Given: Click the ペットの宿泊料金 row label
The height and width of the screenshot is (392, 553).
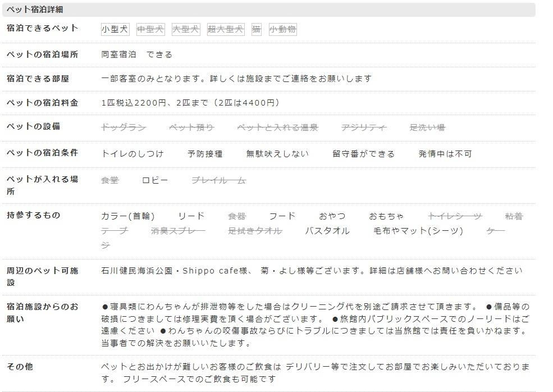Looking at the screenshot, I should click(42, 103).
